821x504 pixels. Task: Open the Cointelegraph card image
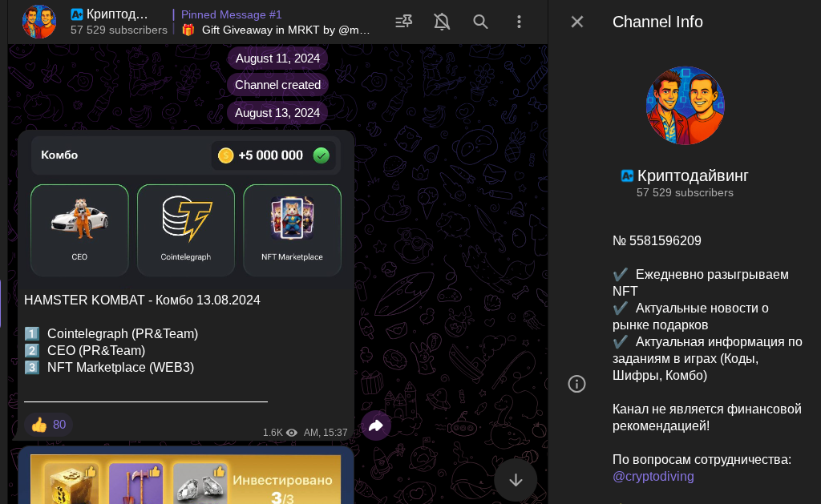pos(186,230)
